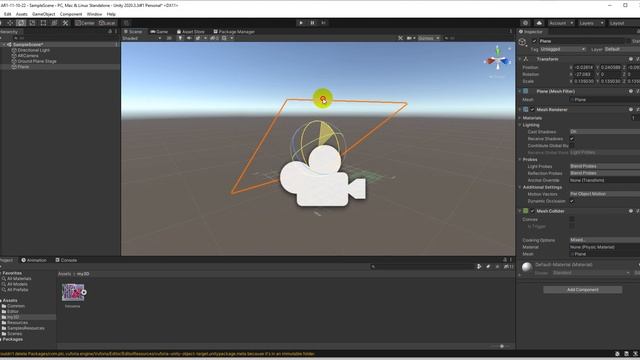This screenshot has height=360, width=640.
Task: Click search by type icon in Project
Action: point(479,267)
